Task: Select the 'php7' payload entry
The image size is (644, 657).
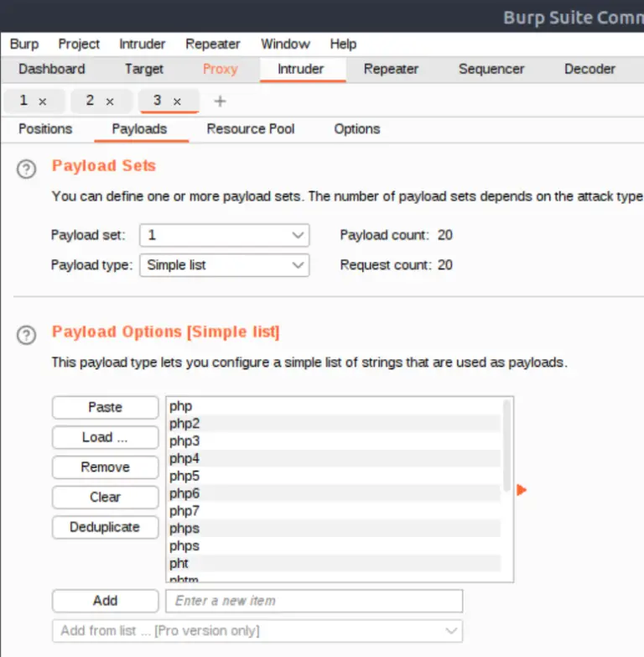Action: click(334, 511)
